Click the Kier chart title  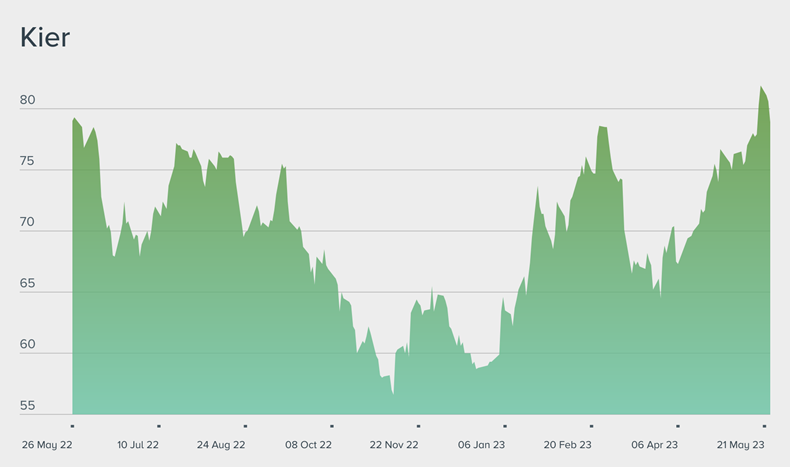(45, 38)
